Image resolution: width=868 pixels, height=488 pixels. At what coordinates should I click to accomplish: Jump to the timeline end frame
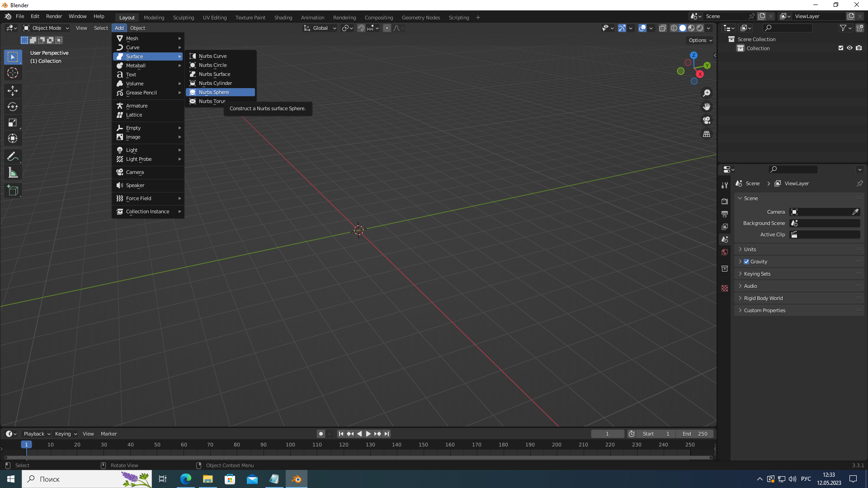pos(387,434)
